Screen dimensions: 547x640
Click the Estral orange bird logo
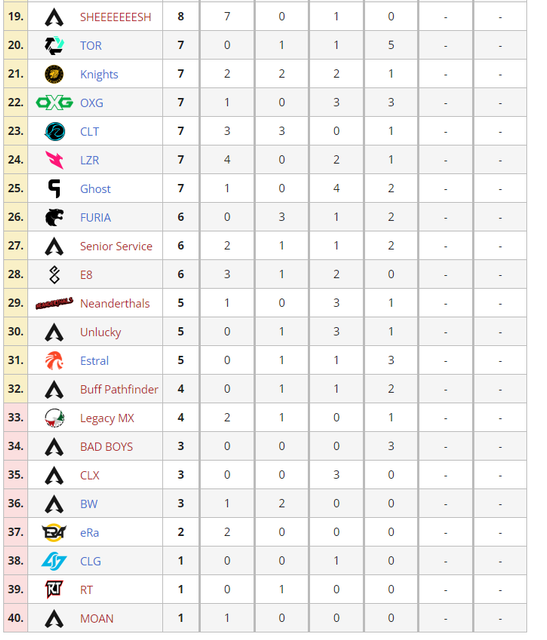(54, 361)
